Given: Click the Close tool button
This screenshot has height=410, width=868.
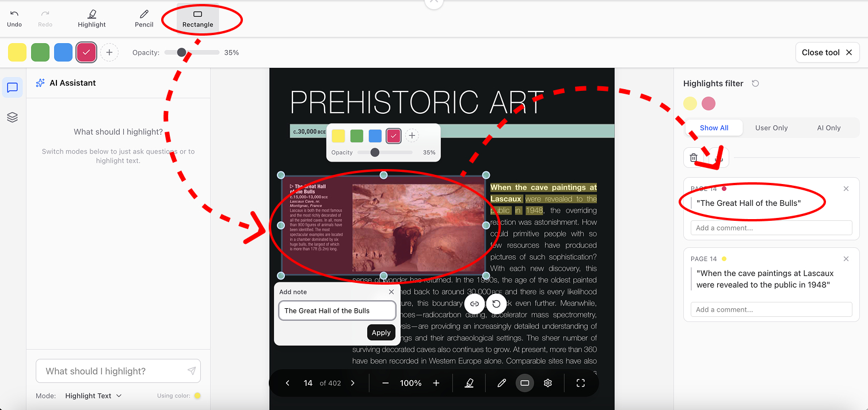Looking at the screenshot, I should (x=827, y=52).
